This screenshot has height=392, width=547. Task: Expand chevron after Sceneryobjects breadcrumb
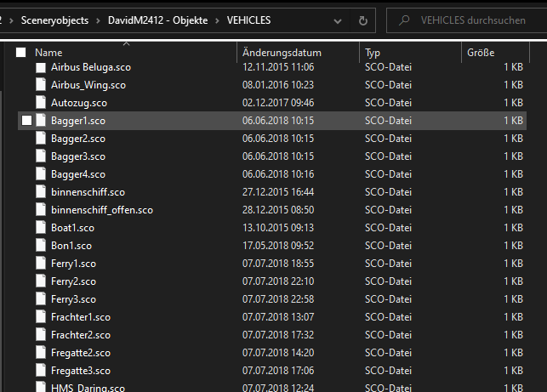point(98,20)
